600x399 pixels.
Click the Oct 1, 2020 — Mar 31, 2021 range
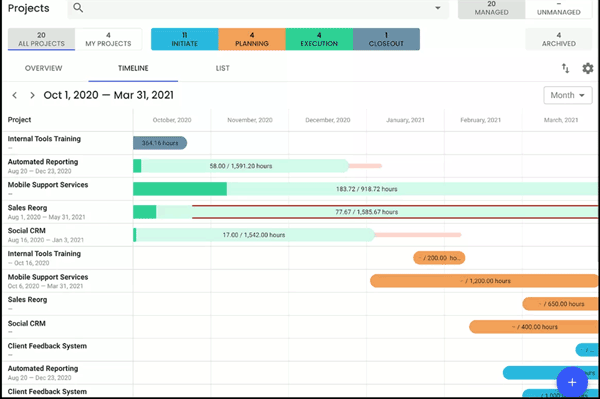[109, 95]
